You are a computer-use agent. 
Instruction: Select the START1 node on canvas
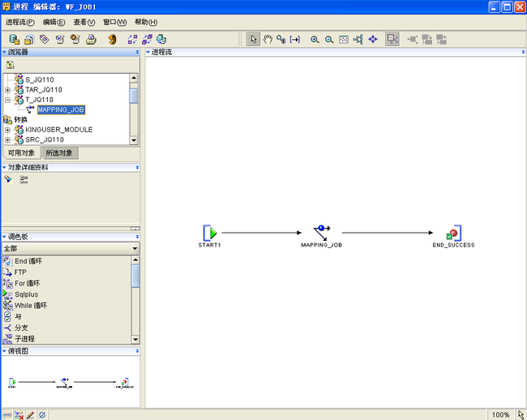click(x=210, y=236)
